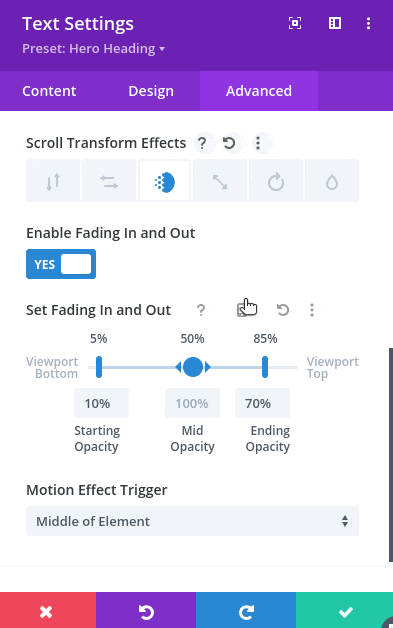
Task: Open help for Scroll Transform Effects
Action: [202, 143]
